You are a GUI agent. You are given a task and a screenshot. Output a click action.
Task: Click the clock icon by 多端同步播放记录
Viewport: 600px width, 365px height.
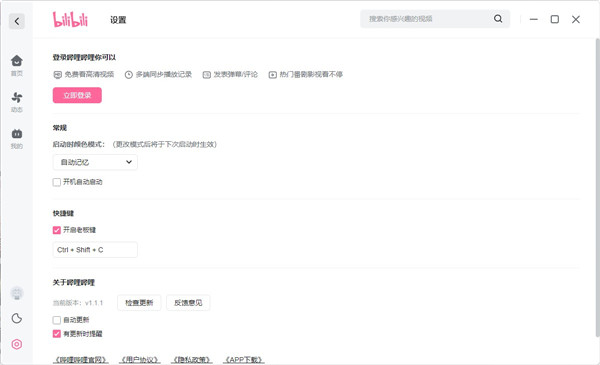pyautogui.click(x=129, y=75)
